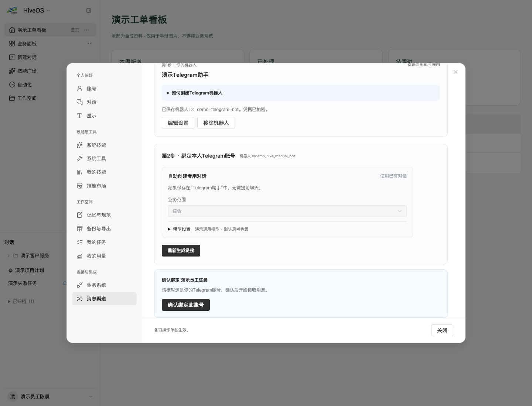Open 系统工具 wrench item
532x406 pixels.
(104, 159)
